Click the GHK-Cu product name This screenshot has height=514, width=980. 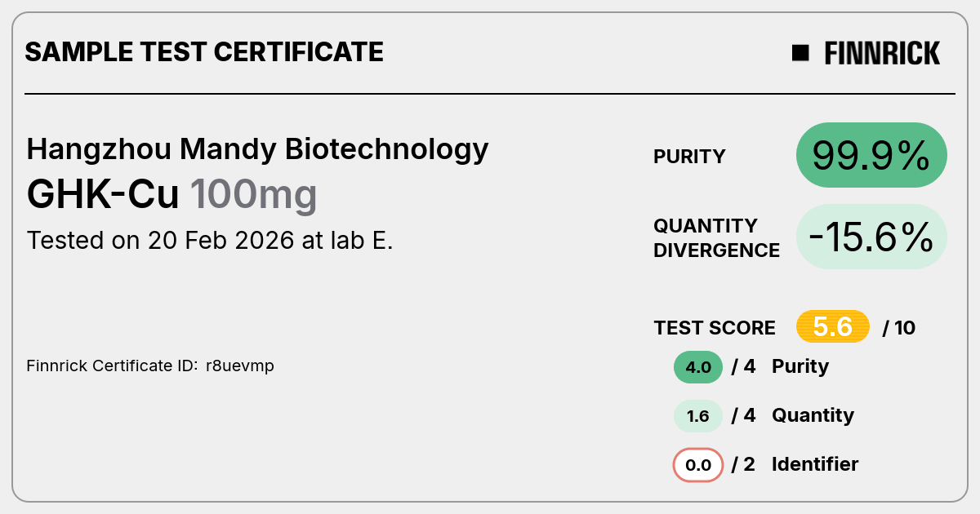[x=104, y=194]
